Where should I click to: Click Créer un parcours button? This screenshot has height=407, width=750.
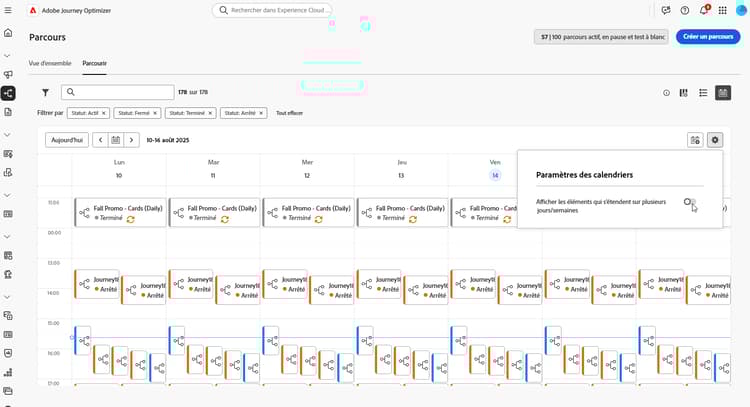tap(708, 36)
